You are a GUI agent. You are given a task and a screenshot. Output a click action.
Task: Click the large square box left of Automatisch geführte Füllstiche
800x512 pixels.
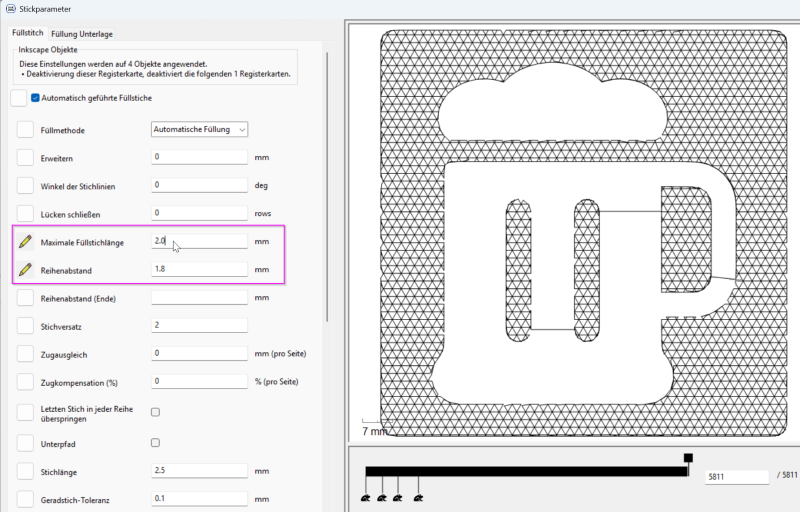tap(18, 98)
